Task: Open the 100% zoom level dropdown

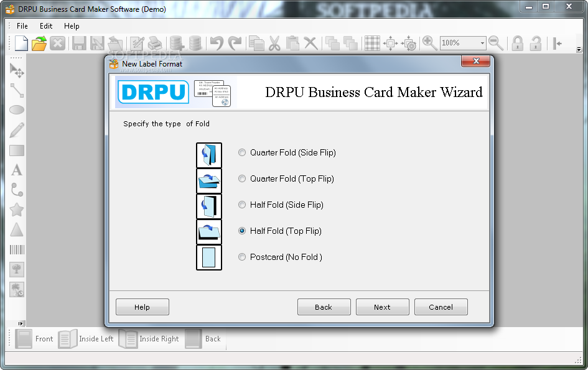Action: click(482, 43)
